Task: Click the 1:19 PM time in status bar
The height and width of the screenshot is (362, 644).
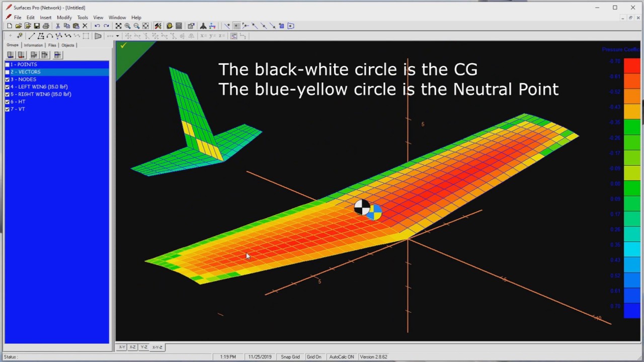Action: tap(228, 357)
